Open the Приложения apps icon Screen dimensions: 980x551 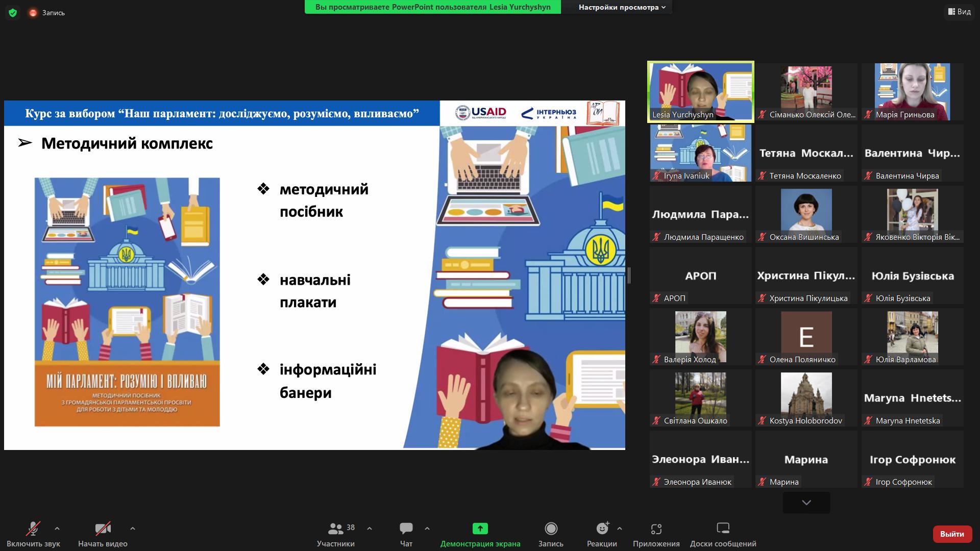click(656, 529)
